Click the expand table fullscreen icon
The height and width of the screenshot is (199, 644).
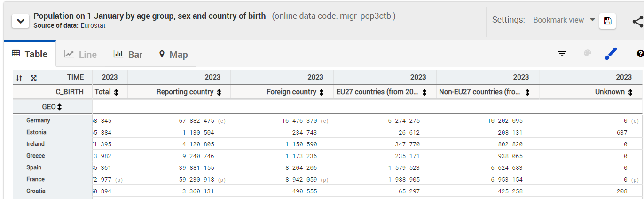coord(33,78)
